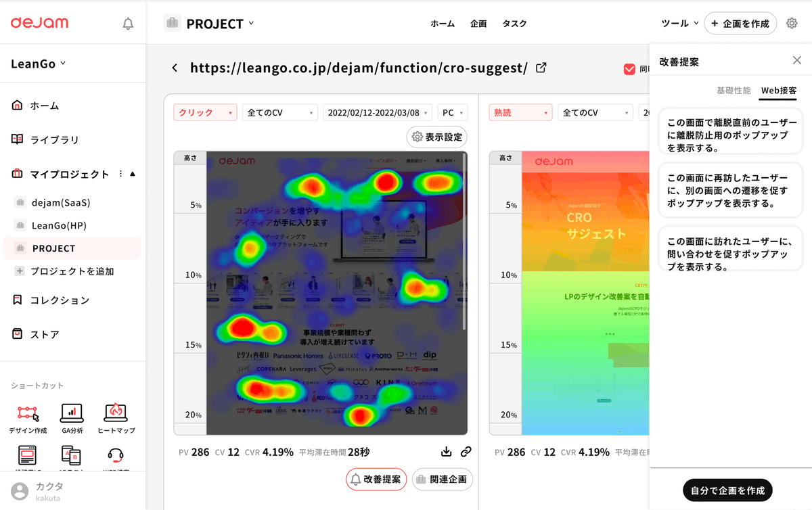812x510 pixels.
Task: Select dejam(SaaS) project
Action: (60, 202)
